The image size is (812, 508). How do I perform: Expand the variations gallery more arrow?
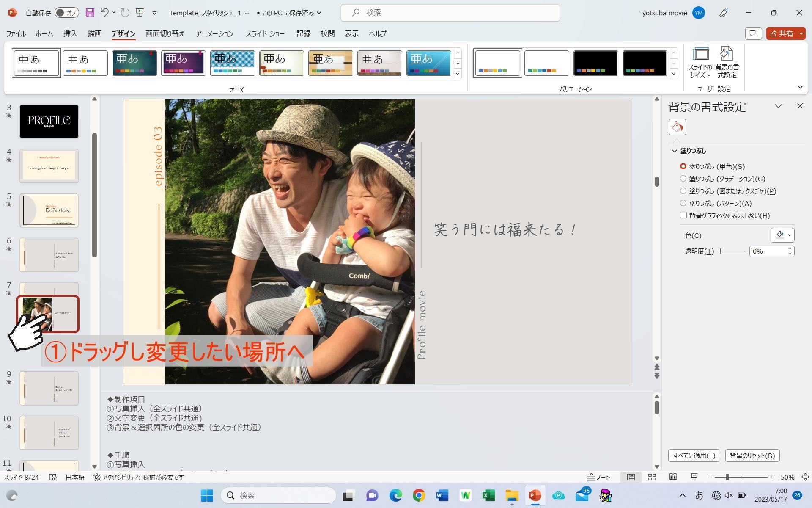point(674,74)
